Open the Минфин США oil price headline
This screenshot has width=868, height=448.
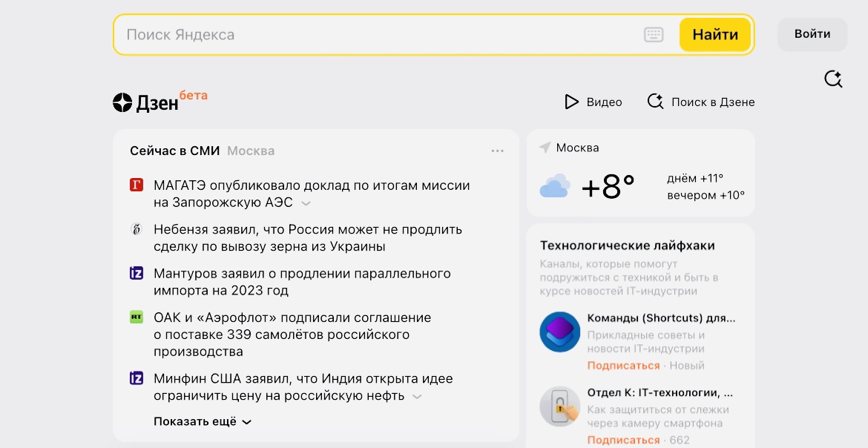tap(303, 387)
